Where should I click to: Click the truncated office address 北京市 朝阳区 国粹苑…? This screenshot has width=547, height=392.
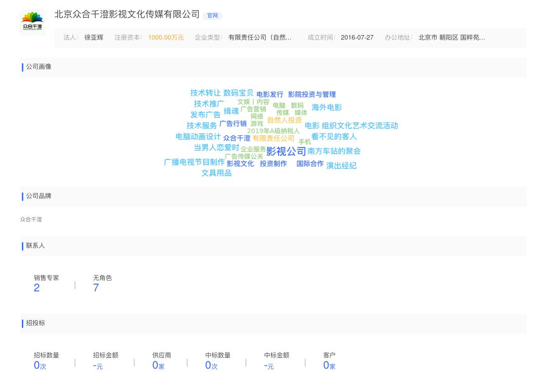[452, 38]
